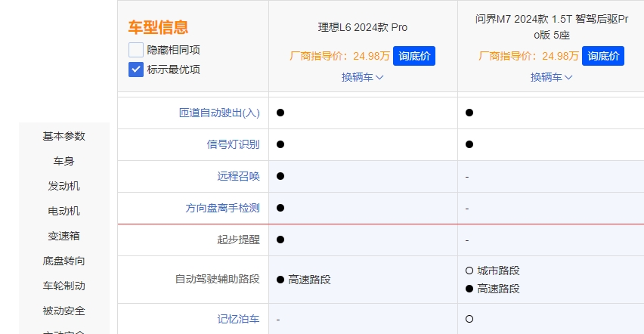Click 问界M7 standard dot for 信号灯识别
Image resolution: width=644 pixels, height=334 pixels.
click(469, 144)
